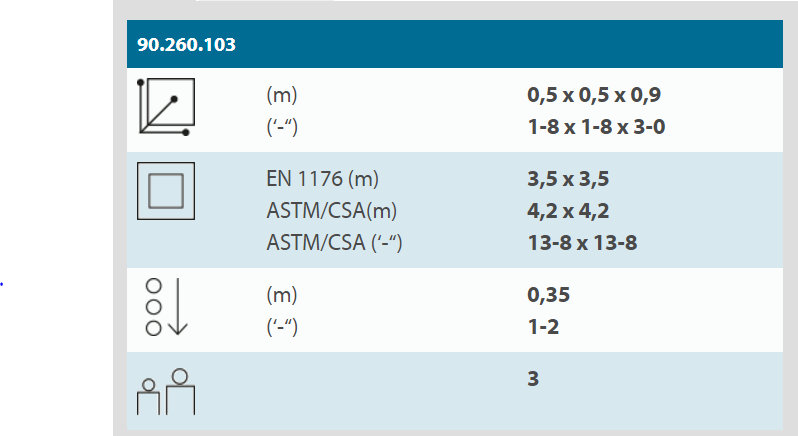
Task: Click the (m) label in fall height row
Action: 282,296
